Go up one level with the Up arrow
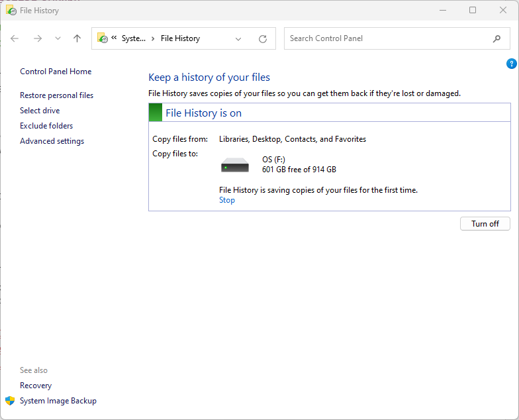This screenshot has height=420, width=519. tap(77, 38)
